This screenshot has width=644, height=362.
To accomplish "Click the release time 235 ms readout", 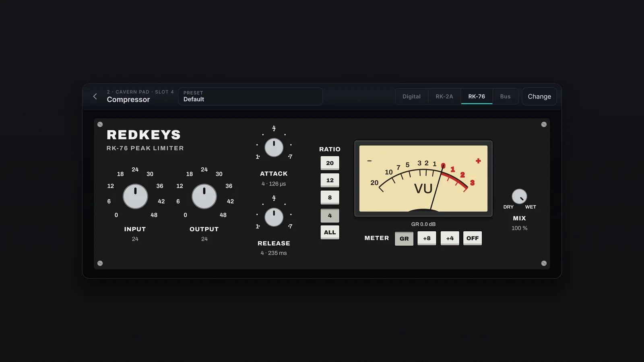I will (274, 253).
